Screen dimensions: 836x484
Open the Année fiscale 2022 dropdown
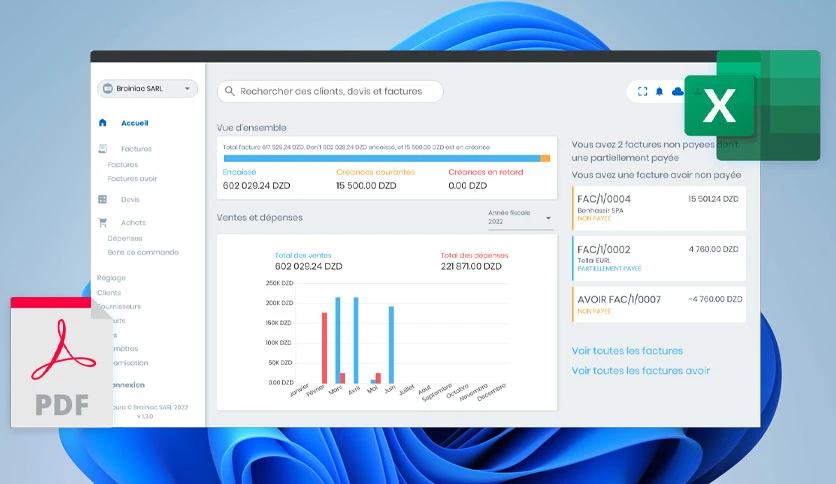[520, 217]
